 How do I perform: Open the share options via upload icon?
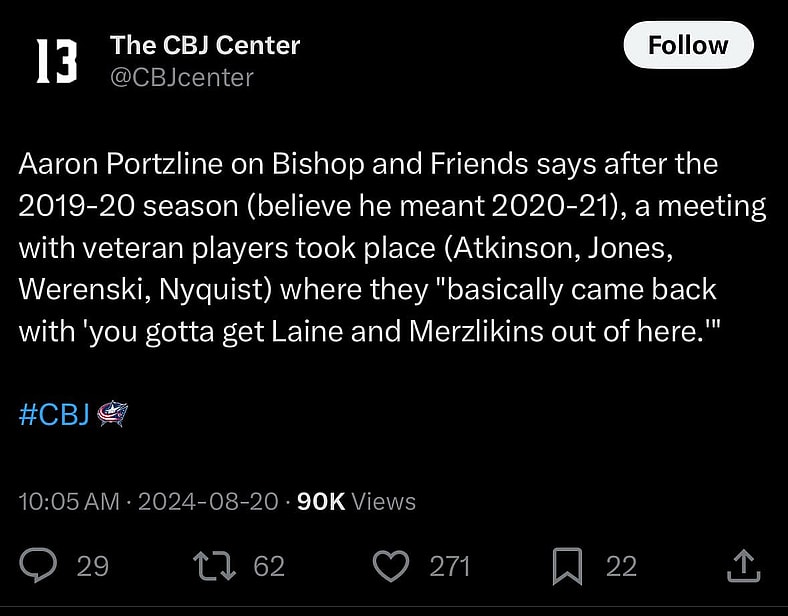[x=739, y=567]
